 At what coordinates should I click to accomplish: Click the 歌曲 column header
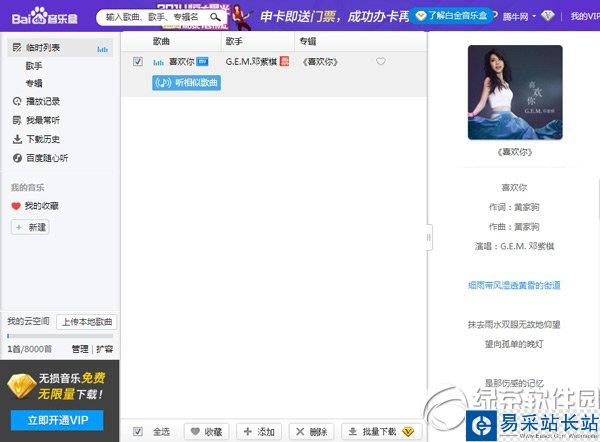coord(161,41)
